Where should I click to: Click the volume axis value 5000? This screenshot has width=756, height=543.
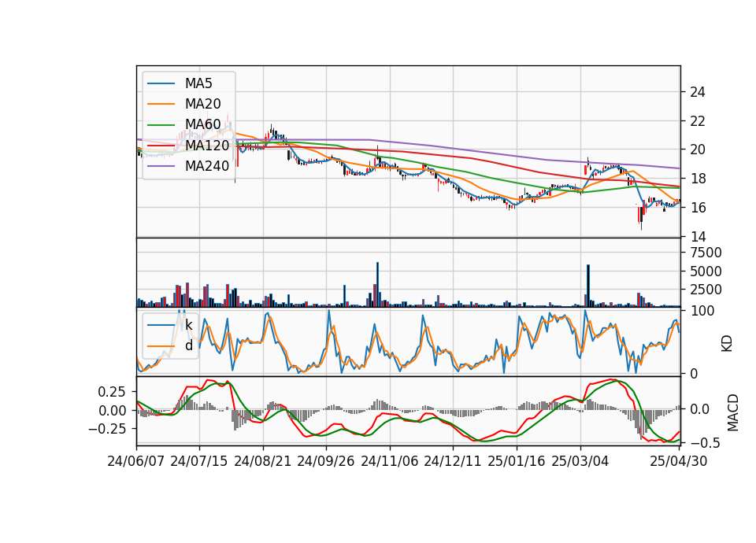(706, 271)
